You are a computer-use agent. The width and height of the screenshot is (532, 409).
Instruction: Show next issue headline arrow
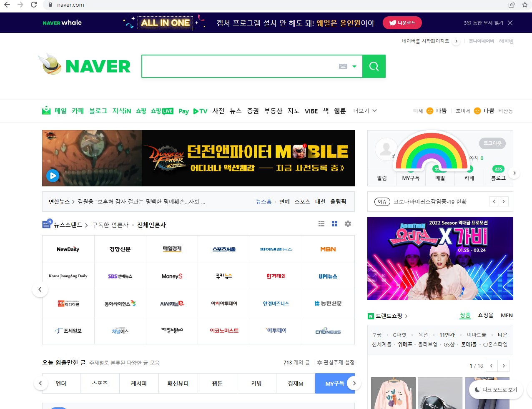504,201
